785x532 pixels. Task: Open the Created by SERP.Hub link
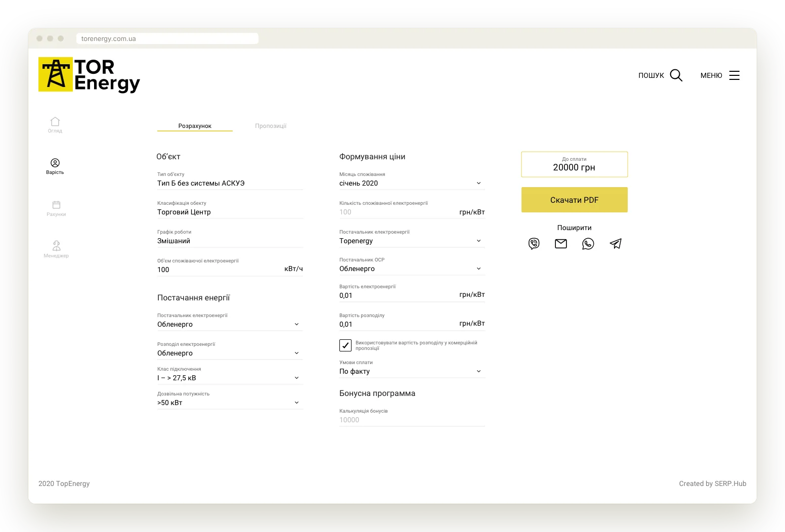[x=713, y=483]
